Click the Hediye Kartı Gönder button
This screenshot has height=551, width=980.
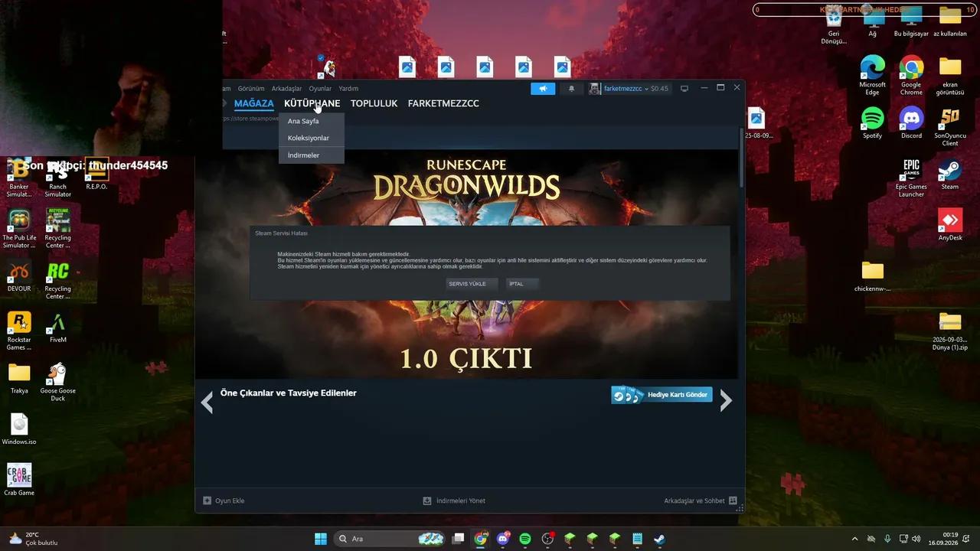[661, 395]
